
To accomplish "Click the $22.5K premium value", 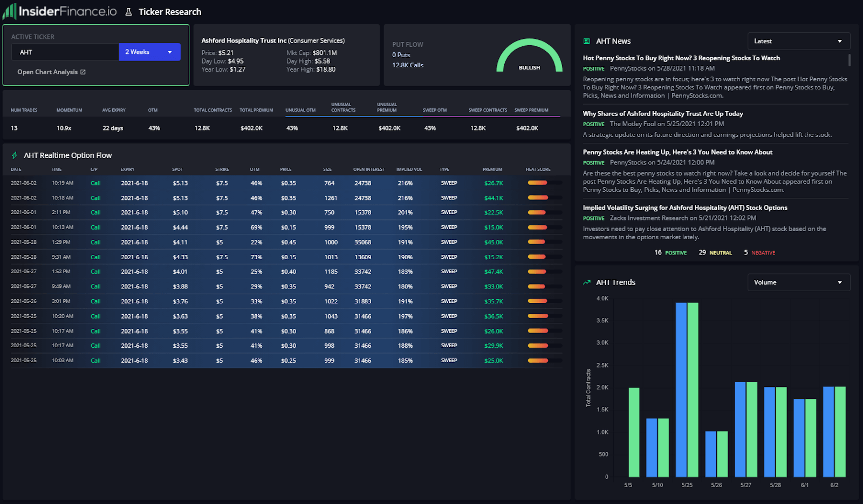I will pyautogui.click(x=494, y=212).
